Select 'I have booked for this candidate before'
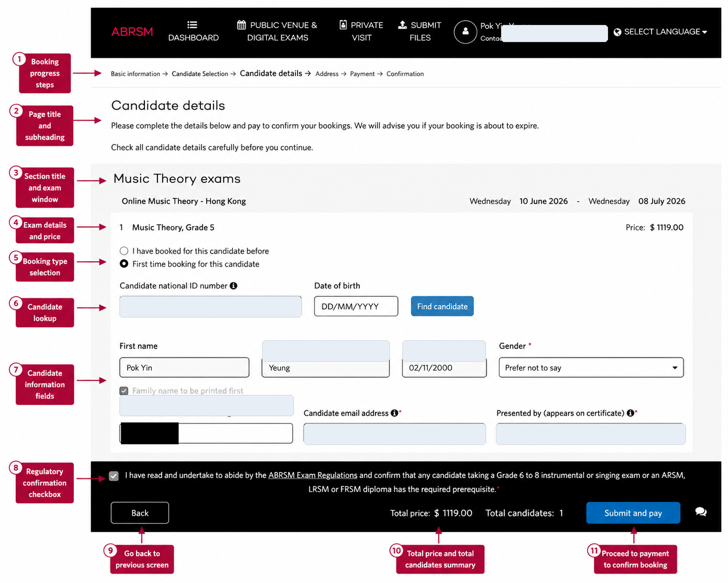 point(124,251)
